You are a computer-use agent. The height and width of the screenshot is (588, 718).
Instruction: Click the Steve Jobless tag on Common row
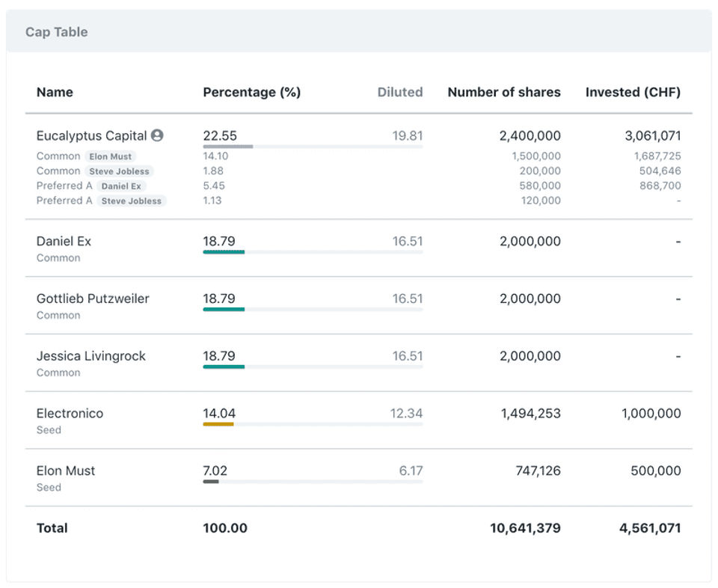(x=119, y=171)
